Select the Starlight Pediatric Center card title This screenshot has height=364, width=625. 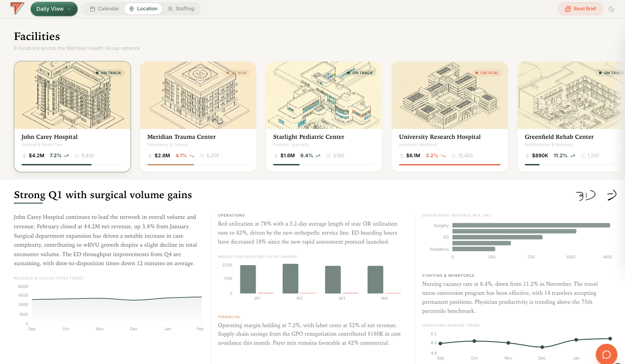309,137
